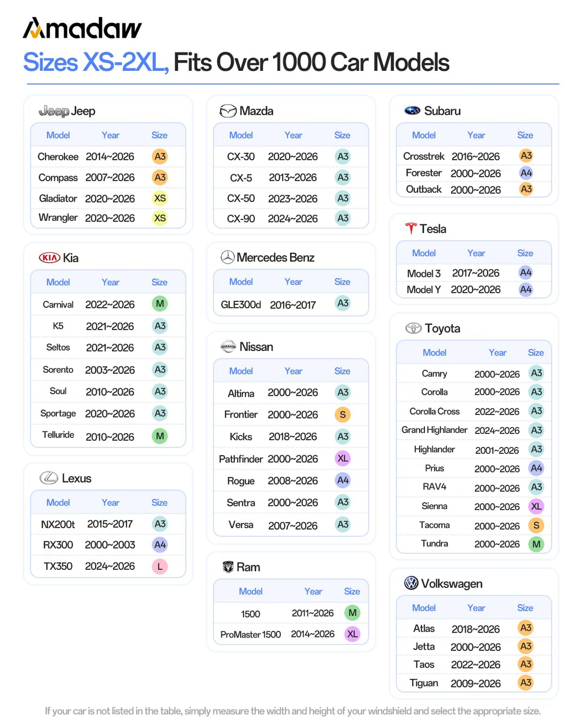Click the Lexus brand logo
The width and height of the screenshot is (586, 728).
point(49,478)
